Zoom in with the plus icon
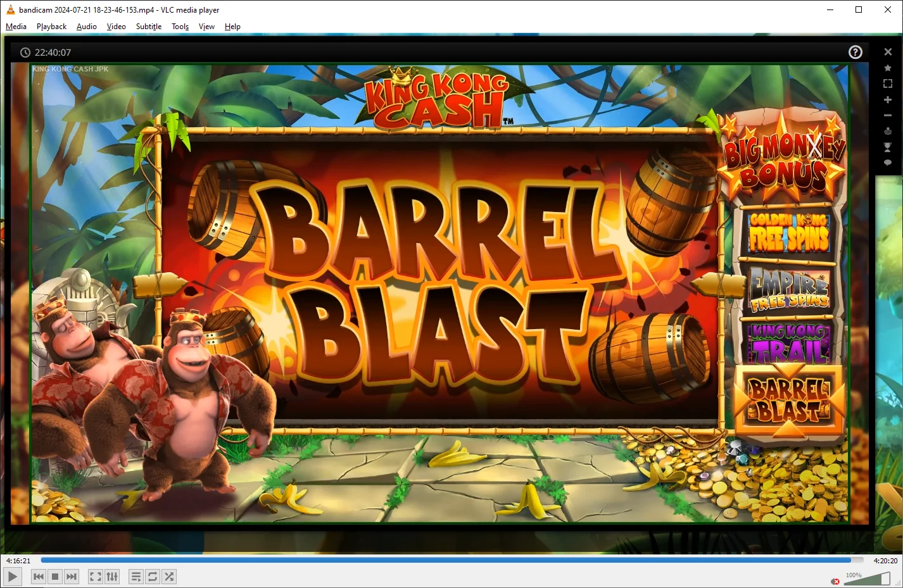This screenshot has height=588, width=903. [x=888, y=99]
